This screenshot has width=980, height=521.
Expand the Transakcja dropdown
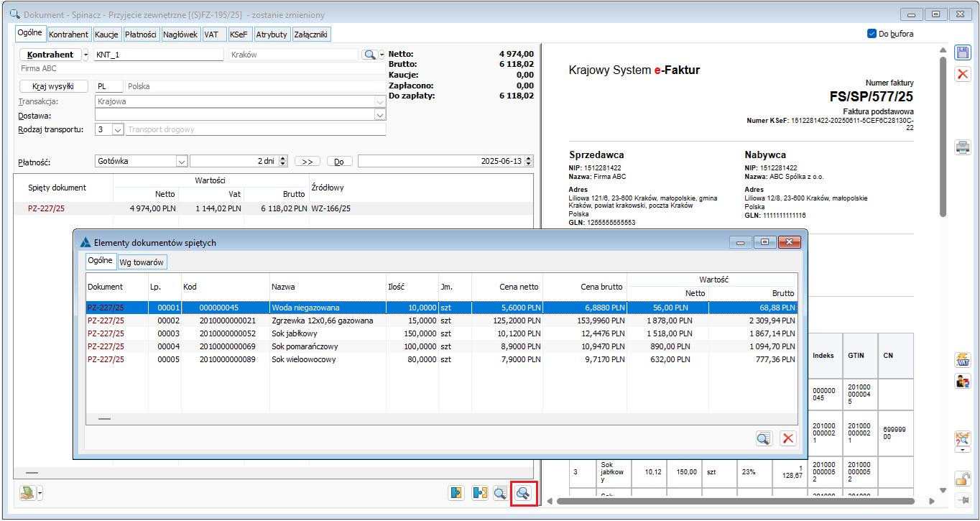tap(379, 101)
